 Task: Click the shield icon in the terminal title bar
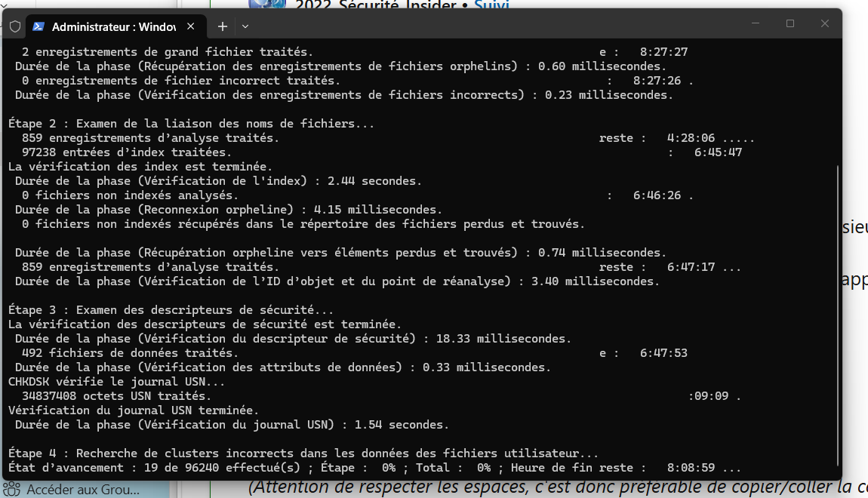pyautogui.click(x=15, y=26)
